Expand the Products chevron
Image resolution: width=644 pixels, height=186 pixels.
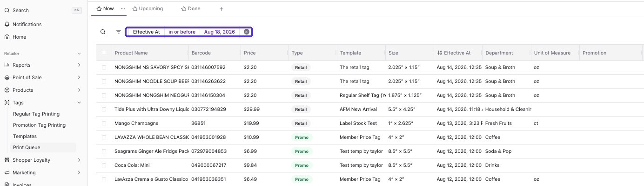79,90
